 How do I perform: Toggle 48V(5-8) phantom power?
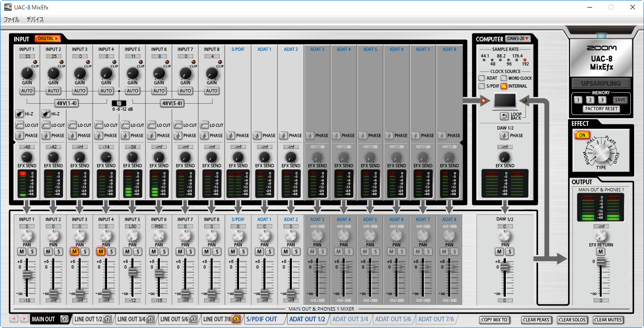point(172,103)
